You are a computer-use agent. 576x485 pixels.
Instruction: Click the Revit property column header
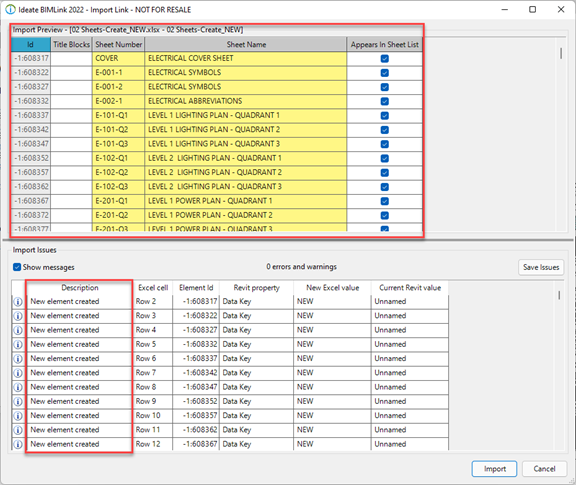coord(256,288)
